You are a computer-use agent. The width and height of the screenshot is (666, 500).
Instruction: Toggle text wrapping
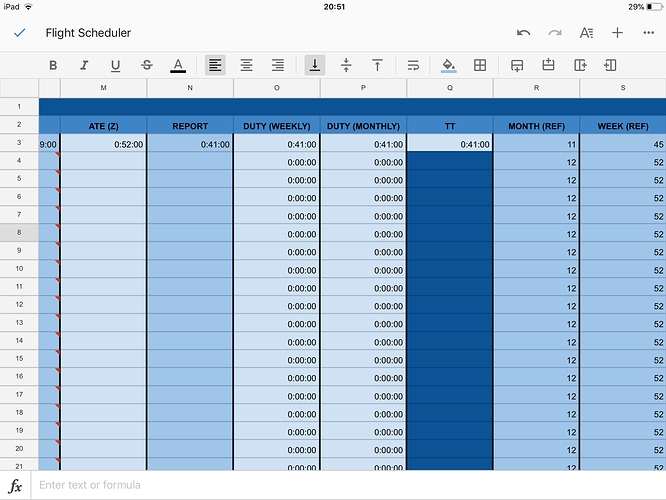click(x=413, y=65)
